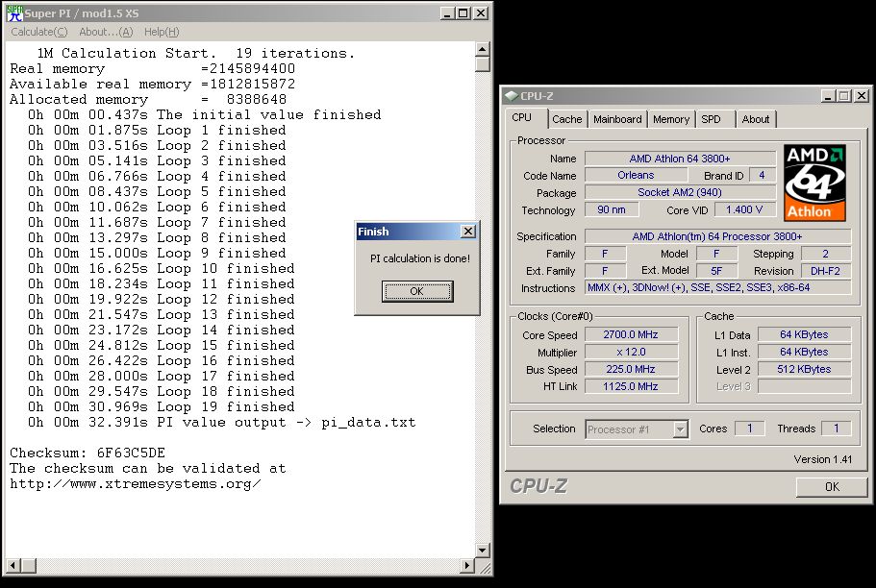Screen dimensions: 876x588
Task: Click the L1 Inst. value '64 KBytes'
Action: pos(804,352)
